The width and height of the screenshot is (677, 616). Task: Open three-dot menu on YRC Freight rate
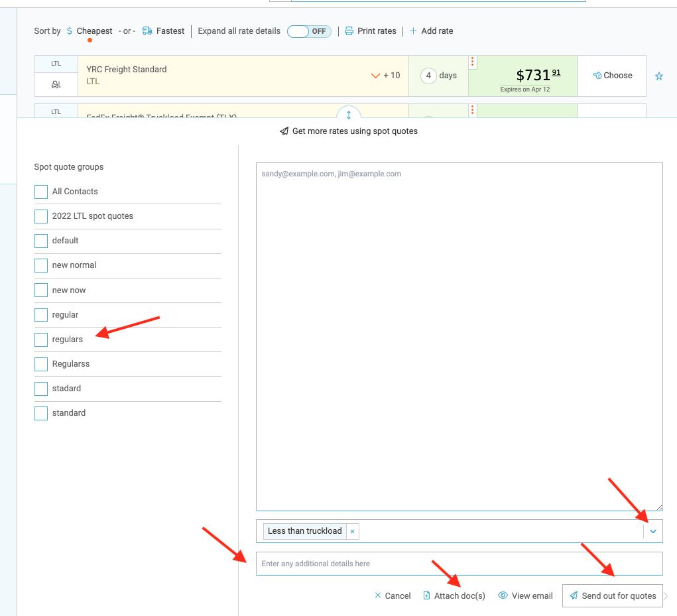[x=472, y=62]
